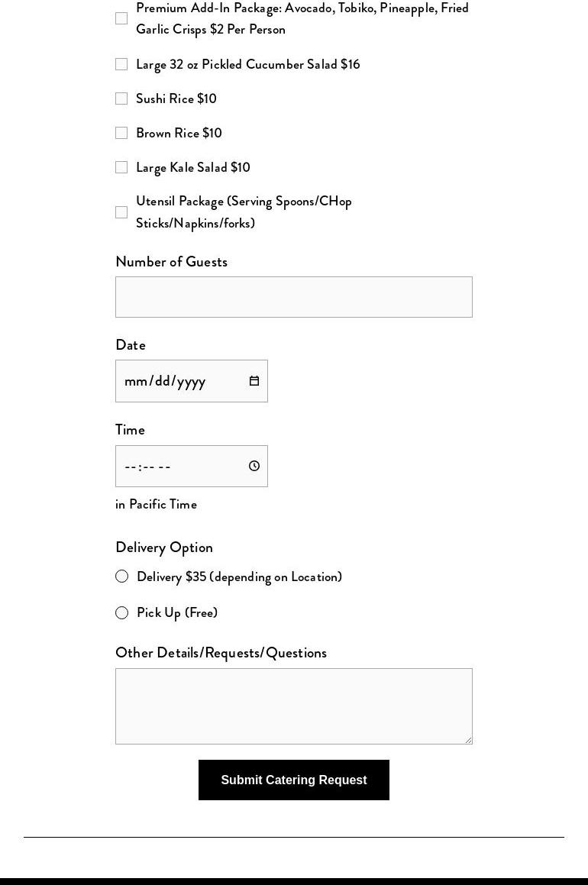Screen dimensions: 588x885
Task: Click the Number of Guests field
Action: tap(294, 297)
